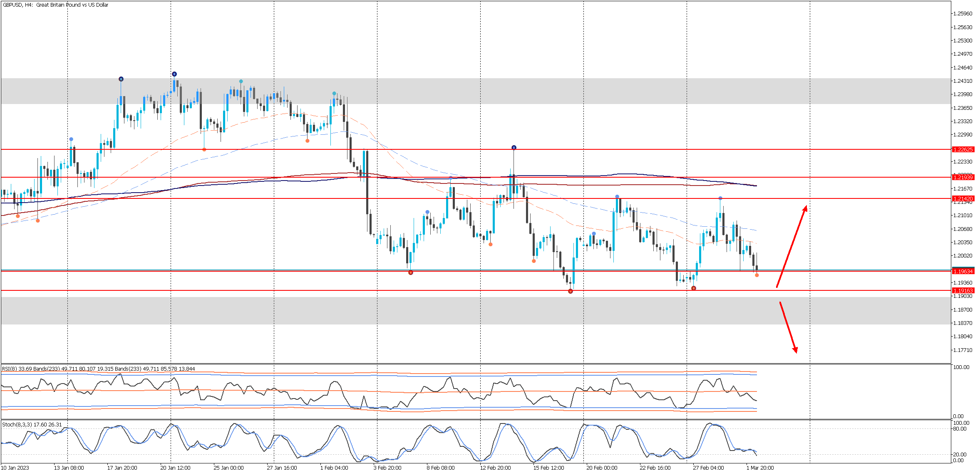The height and width of the screenshot is (473, 980).
Task: Click the dark blue marker at the 20 Jan high
Action: pyautogui.click(x=174, y=74)
